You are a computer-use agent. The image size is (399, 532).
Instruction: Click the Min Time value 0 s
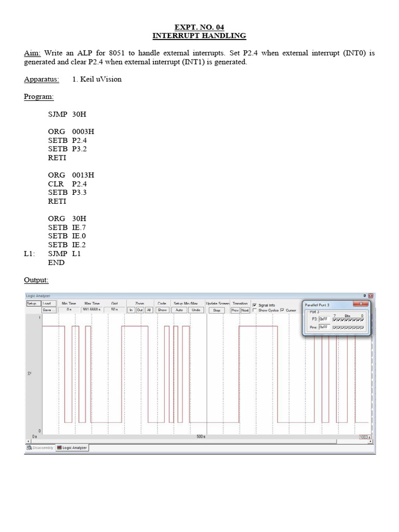[69, 310]
